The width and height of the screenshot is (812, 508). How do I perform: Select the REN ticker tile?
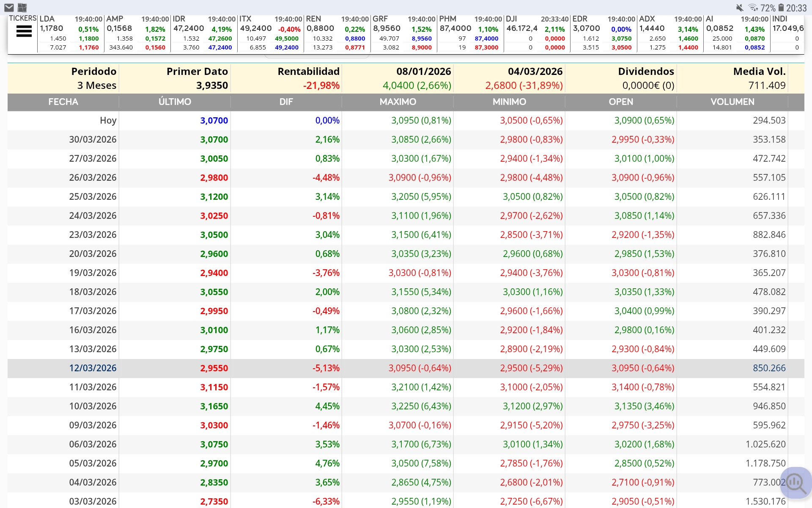pos(337,33)
